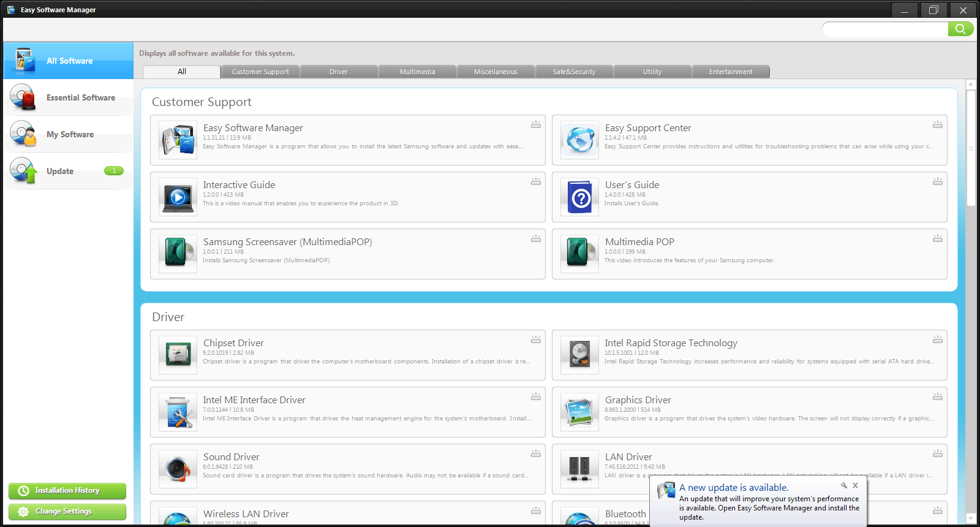Select the Easy Software Manager title

pyautogui.click(x=253, y=128)
